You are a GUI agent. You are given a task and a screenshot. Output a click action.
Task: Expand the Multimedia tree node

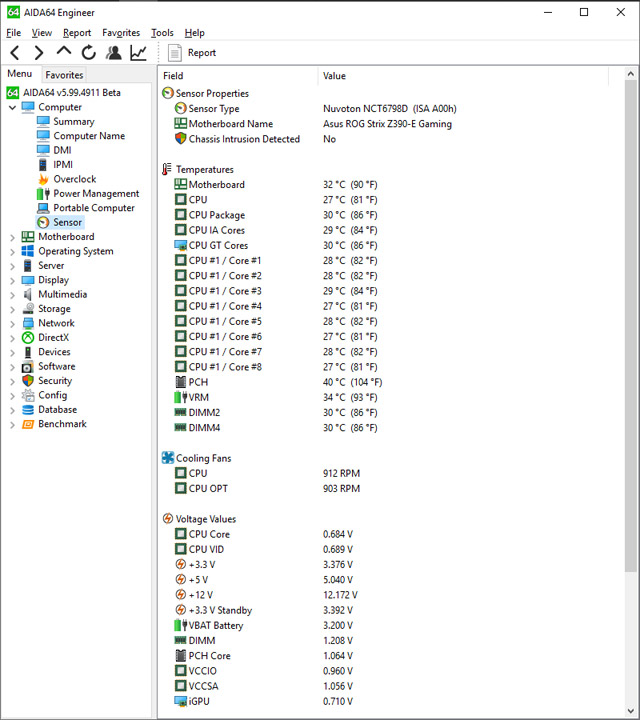[12, 295]
